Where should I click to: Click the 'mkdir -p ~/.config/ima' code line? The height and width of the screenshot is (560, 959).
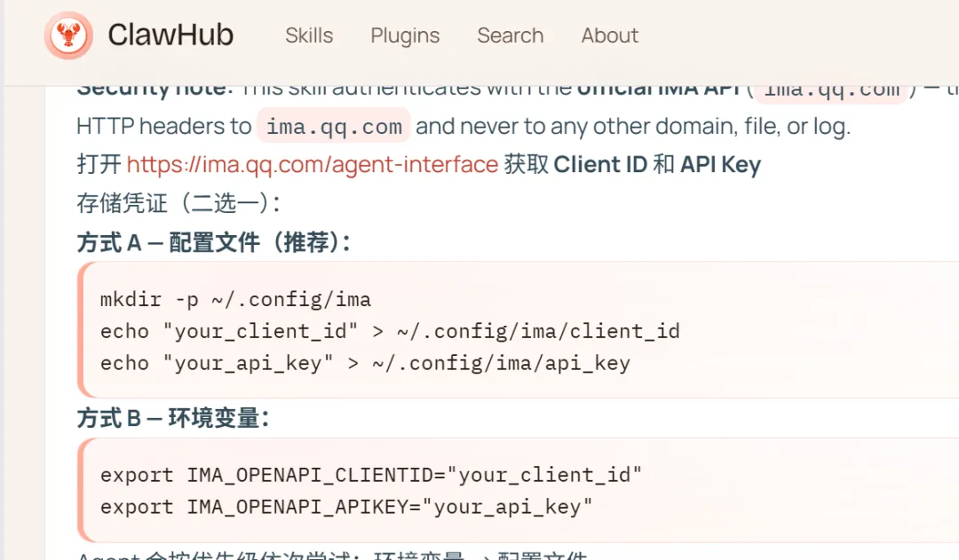coord(235,300)
